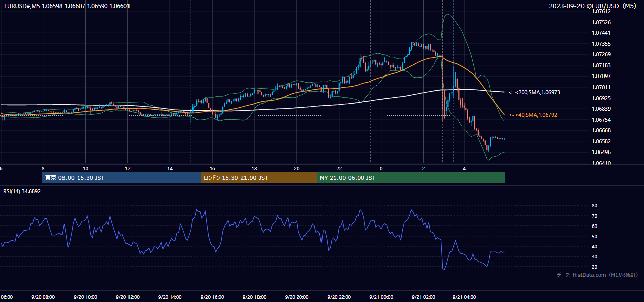Click price scale value 1.07269
Viewport: 644px width, 302px height.
(601, 54)
